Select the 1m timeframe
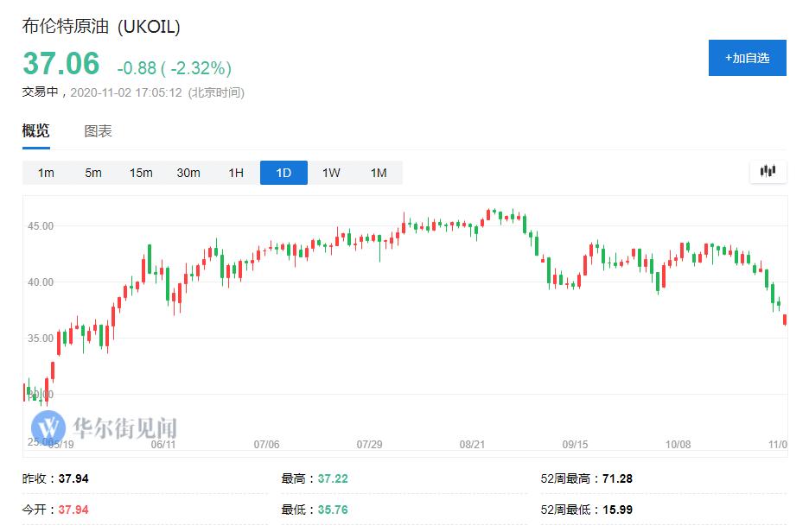 pos(46,173)
